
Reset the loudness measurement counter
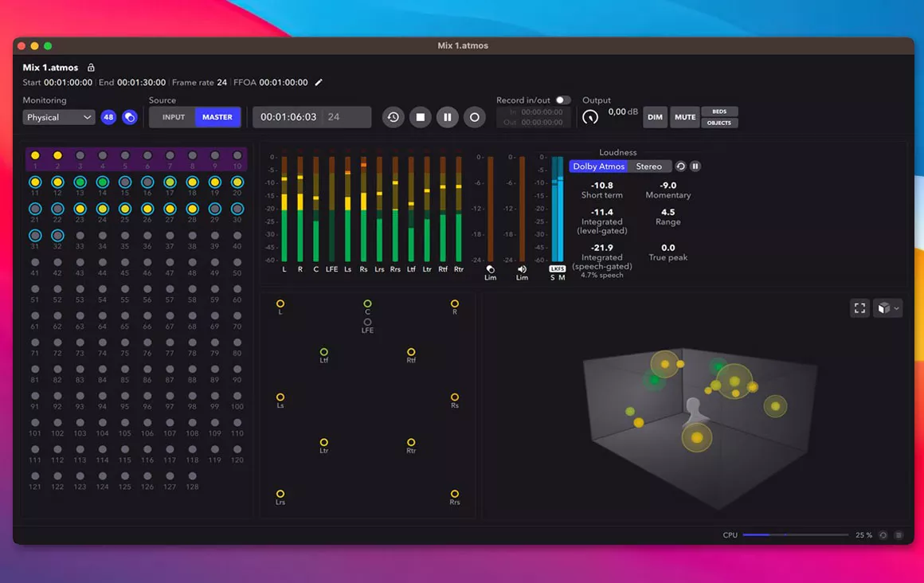[679, 166]
